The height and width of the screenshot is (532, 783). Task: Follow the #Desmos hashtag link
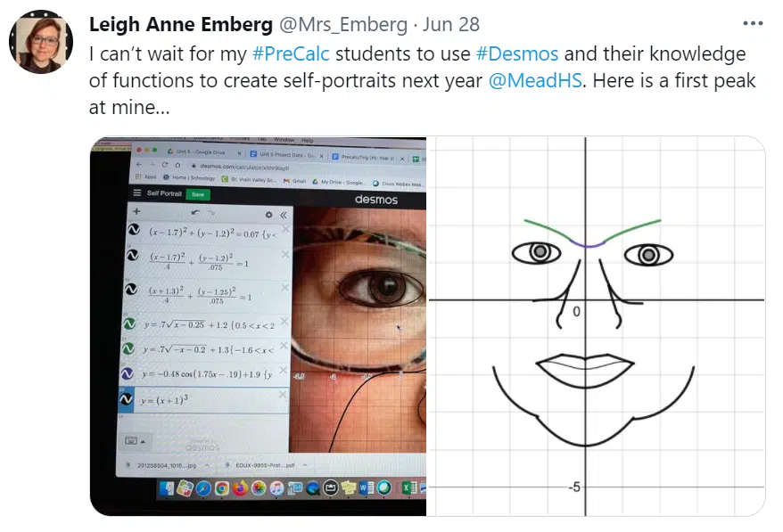point(517,53)
